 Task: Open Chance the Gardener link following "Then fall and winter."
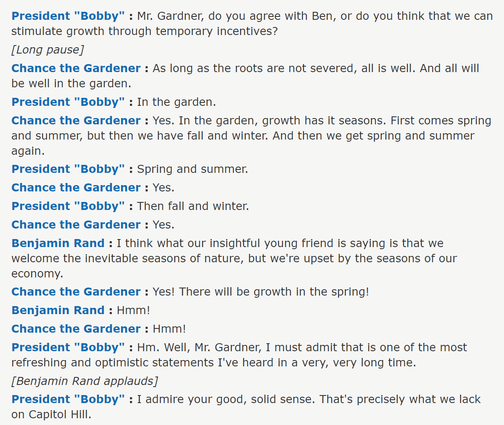(76, 224)
